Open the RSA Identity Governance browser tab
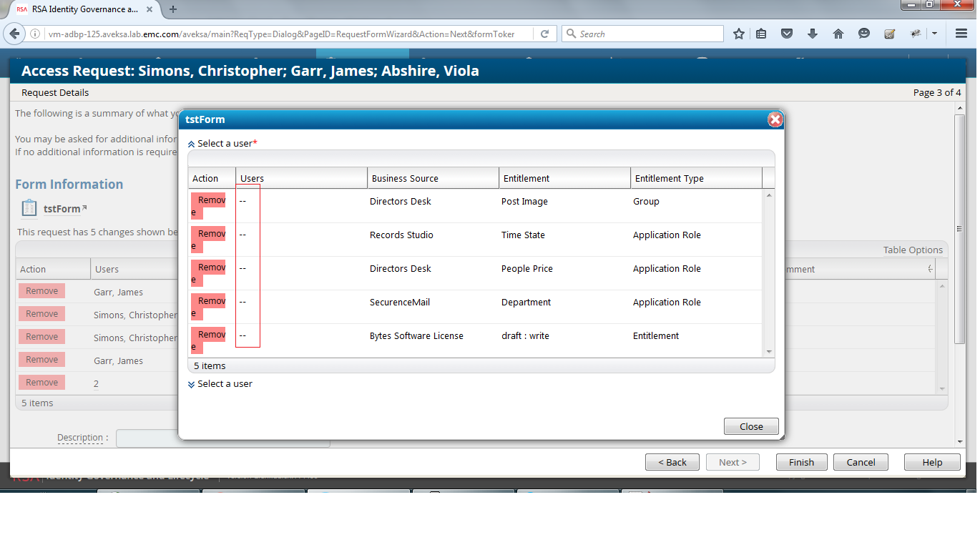 [x=86, y=9]
